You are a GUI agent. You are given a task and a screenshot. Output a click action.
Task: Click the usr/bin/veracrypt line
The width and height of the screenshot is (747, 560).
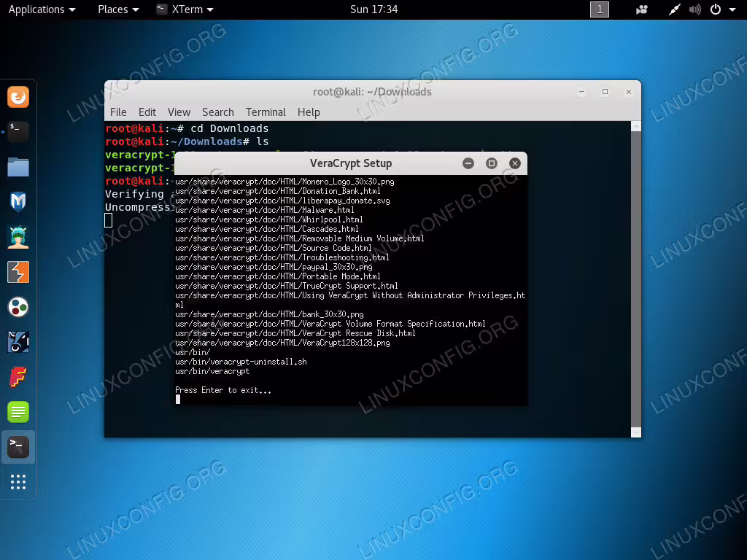point(212,371)
